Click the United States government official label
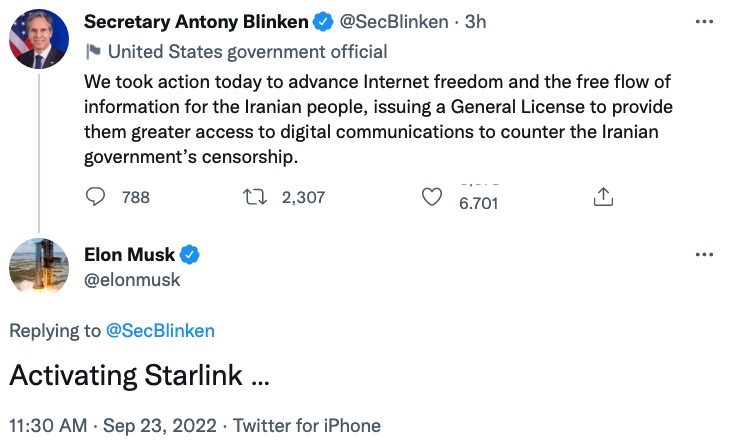736x442 pixels. click(247, 51)
